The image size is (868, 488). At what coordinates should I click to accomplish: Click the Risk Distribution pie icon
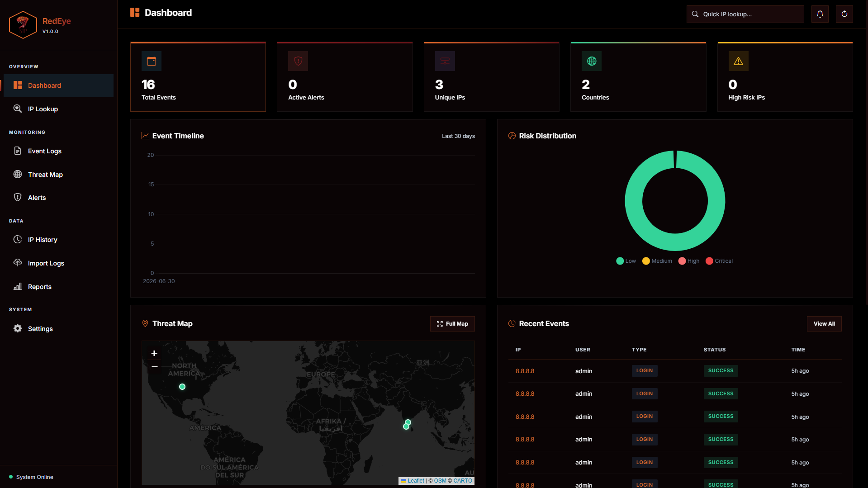tap(512, 136)
